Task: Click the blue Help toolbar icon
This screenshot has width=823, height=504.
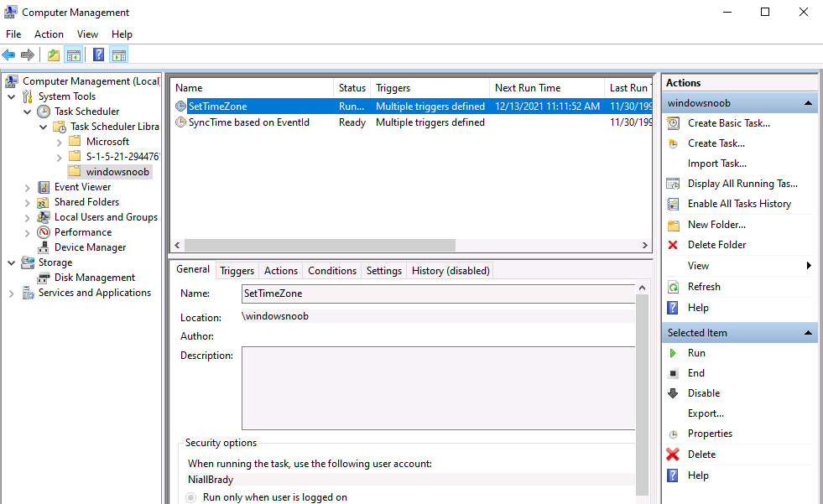Action: pos(98,55)
